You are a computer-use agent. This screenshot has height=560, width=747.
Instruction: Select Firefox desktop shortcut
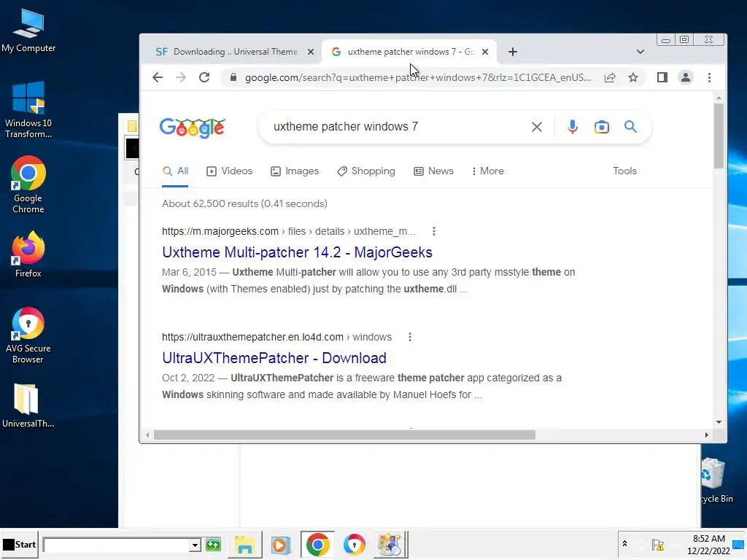(x=28, y=254)
